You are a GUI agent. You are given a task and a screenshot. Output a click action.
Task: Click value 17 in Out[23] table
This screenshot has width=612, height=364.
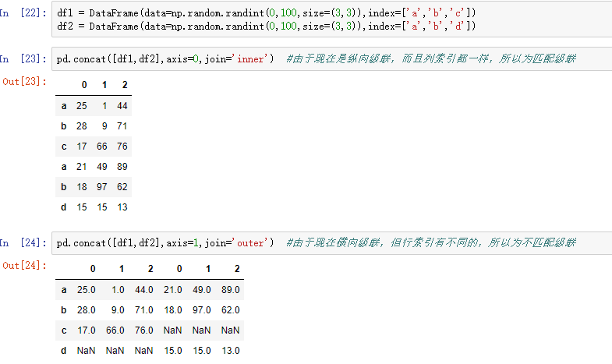(82, 147)
